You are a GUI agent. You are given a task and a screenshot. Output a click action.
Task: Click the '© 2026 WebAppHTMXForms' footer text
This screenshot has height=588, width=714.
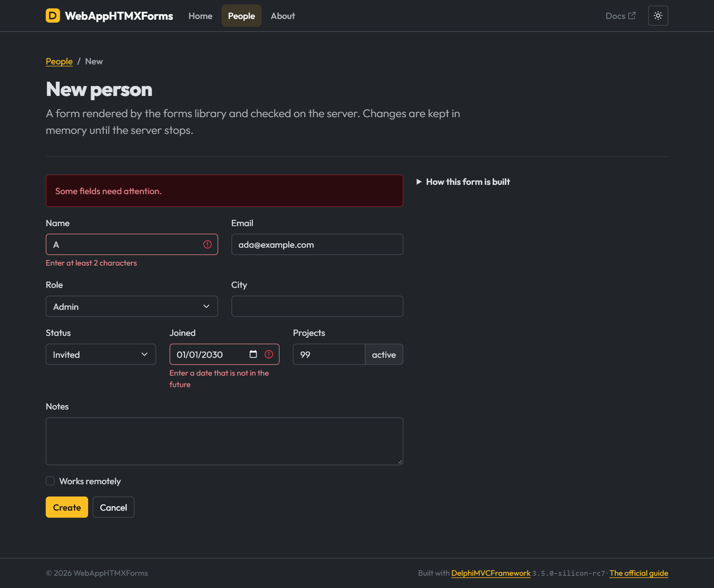[97, 573]
